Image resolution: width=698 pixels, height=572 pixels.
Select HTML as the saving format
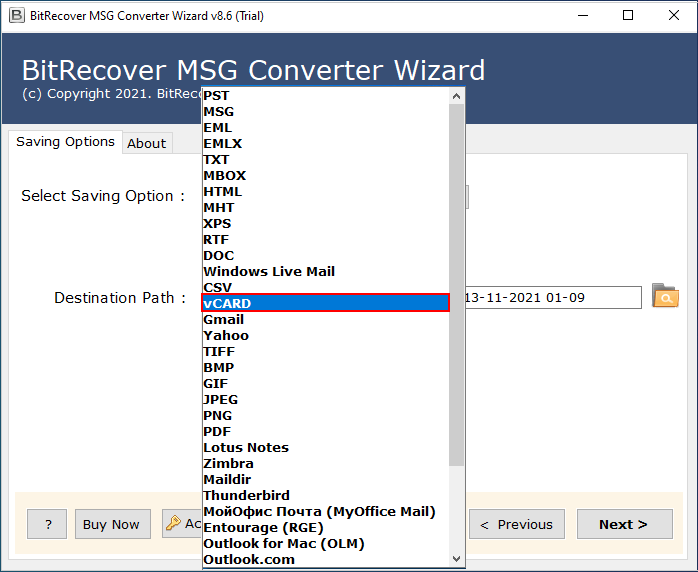[326, 192]
